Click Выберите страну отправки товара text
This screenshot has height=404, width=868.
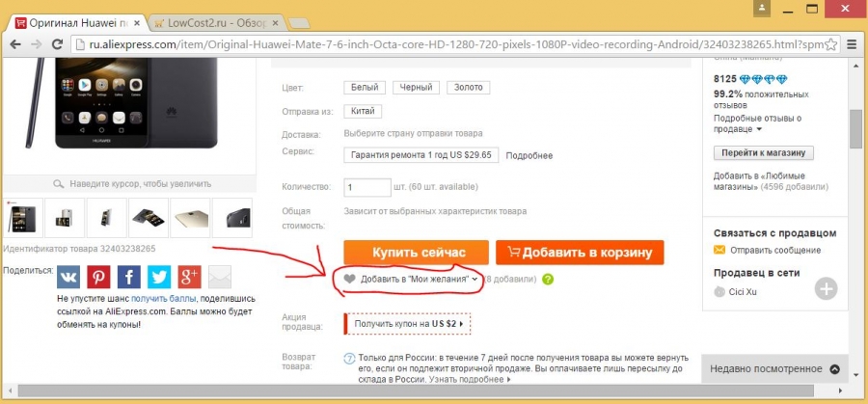tap(413, 133)
